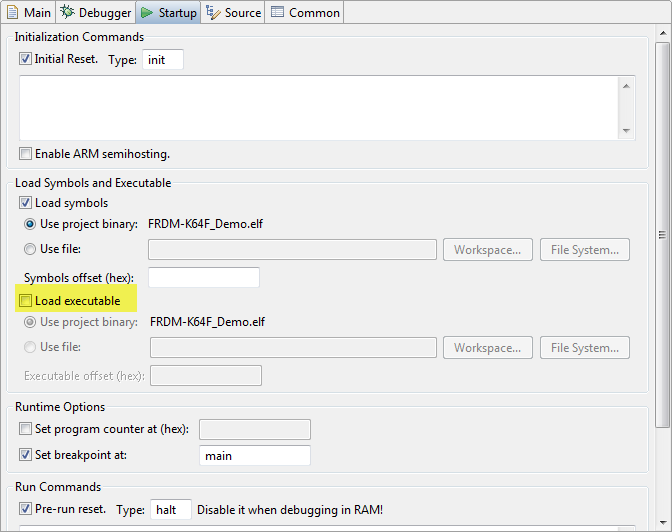
Task: Enable Set program counter at checkbox
Action: (x=25, y=429)
